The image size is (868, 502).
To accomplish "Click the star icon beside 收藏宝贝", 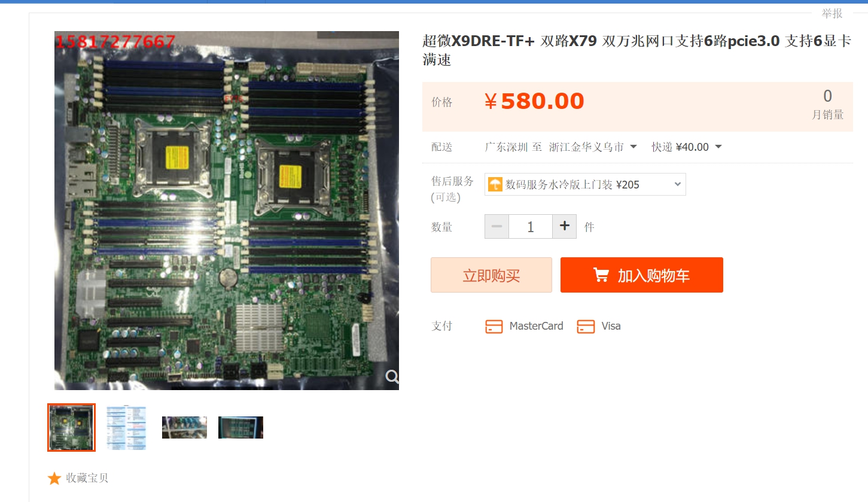I will (54, 478).
